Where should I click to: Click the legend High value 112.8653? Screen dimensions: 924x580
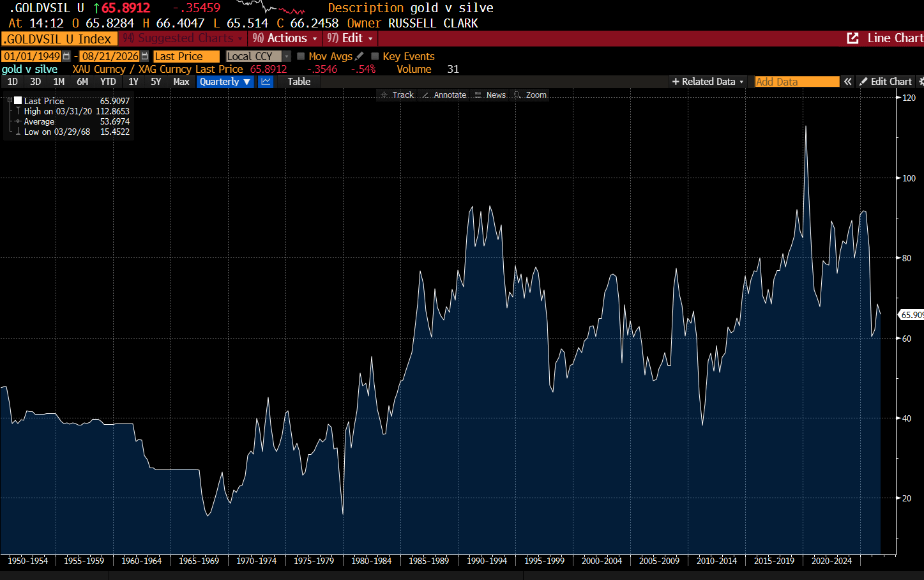pyautogui.click(x=112, y=111)
